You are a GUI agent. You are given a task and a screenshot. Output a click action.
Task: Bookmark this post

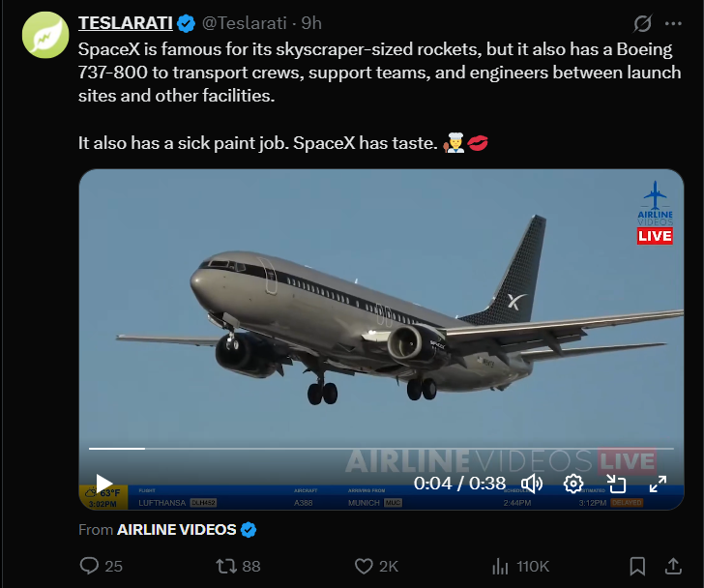637,566
